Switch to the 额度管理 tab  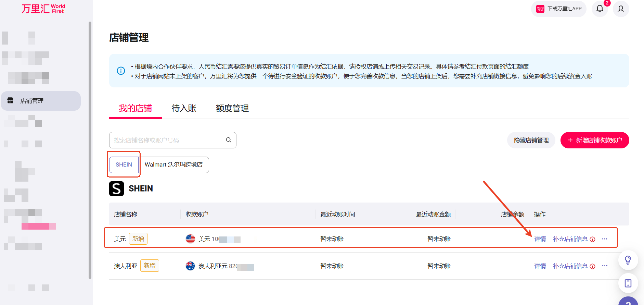click(x=232, y=109)
